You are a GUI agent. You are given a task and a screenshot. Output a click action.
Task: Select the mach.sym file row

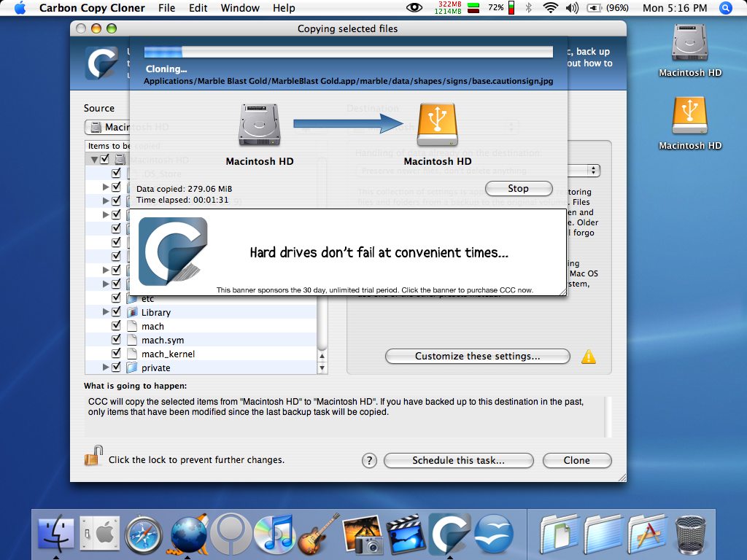(x=201, y=340)
